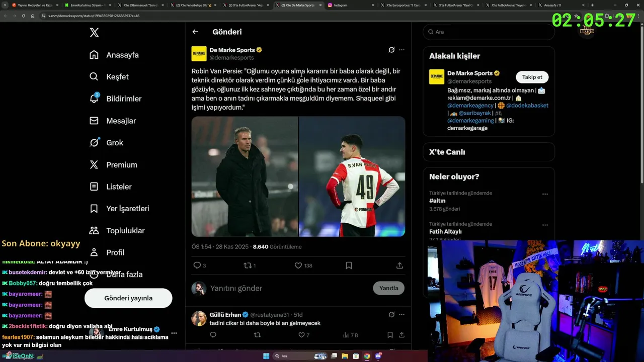644x362 pixels.
Task: Open Topluluklar communities
Action: click(117, 231)
